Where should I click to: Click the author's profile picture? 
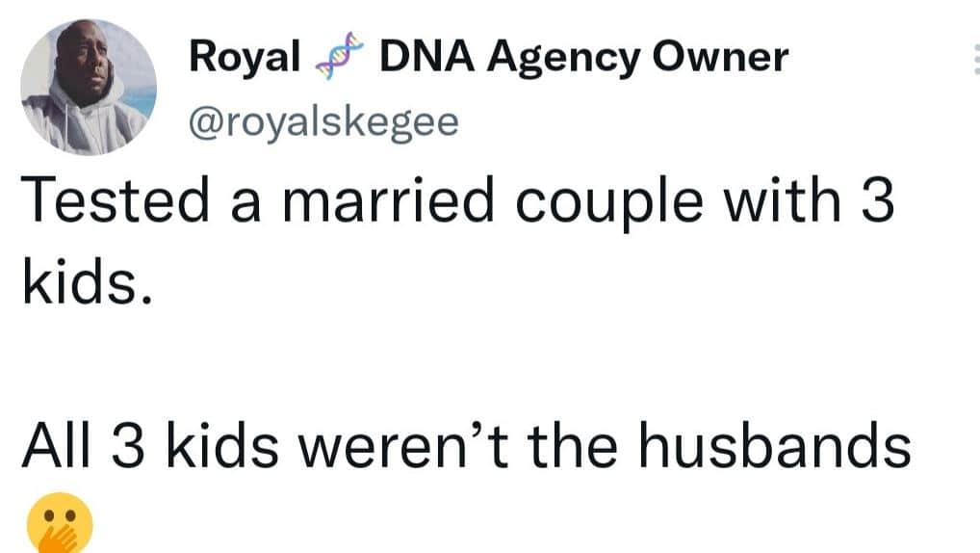point(88,87)
